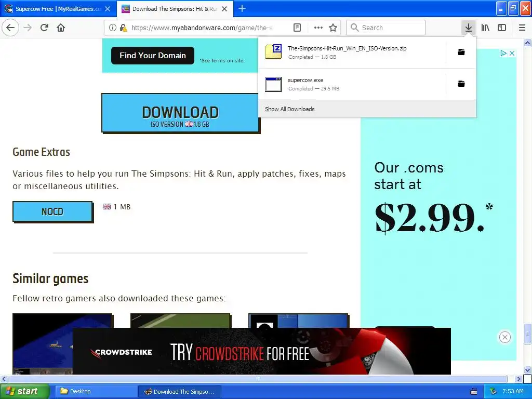The image size is (532, 399).
Task: Open a new tab with plus button
Action: coord(242,8)
